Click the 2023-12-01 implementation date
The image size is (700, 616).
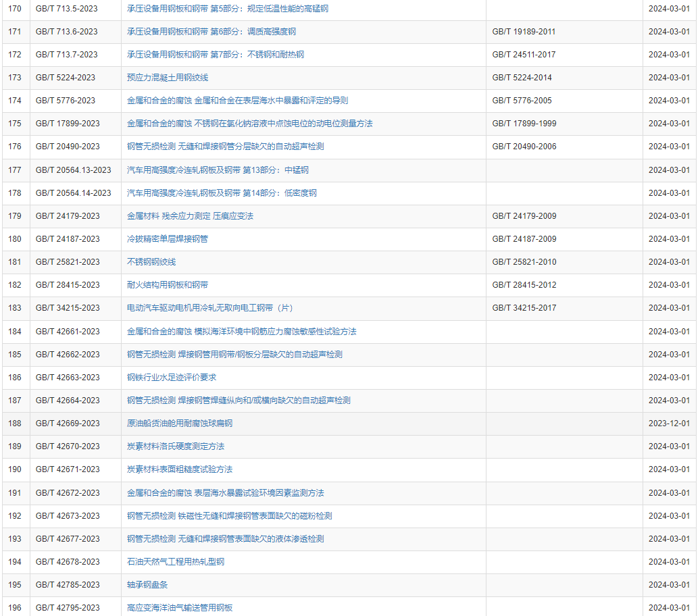(669, 423)
